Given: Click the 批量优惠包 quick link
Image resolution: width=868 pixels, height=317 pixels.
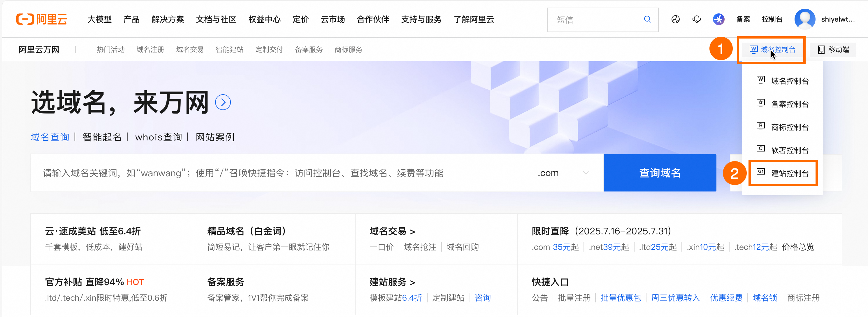Looking at the screenshot, I should tap(621, 298).
